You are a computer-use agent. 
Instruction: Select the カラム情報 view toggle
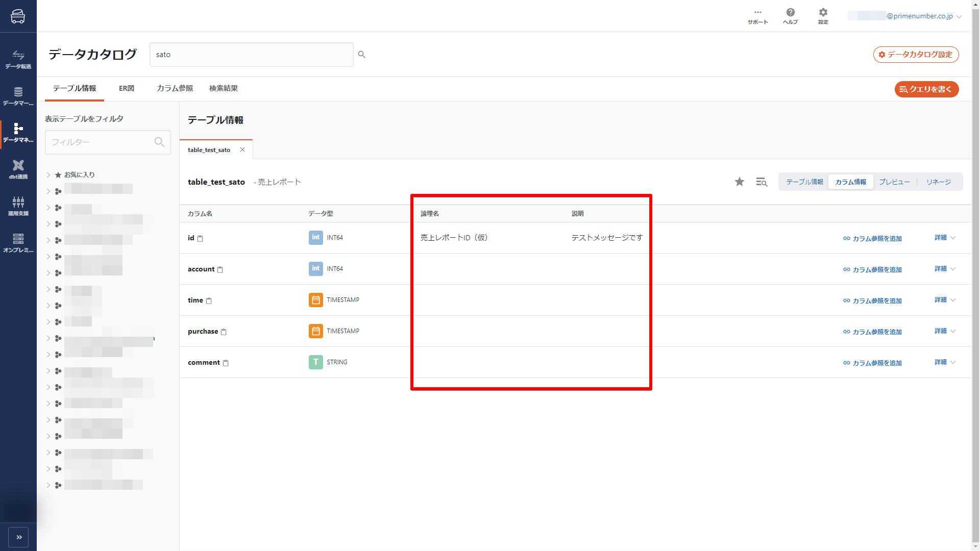[851, 182]
